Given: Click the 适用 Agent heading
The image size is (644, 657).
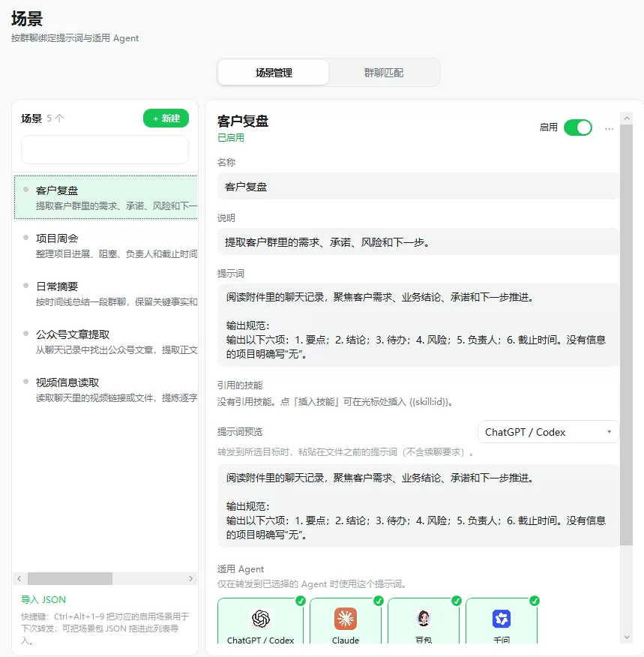Looking at the screenshot, I should point(241,569).
